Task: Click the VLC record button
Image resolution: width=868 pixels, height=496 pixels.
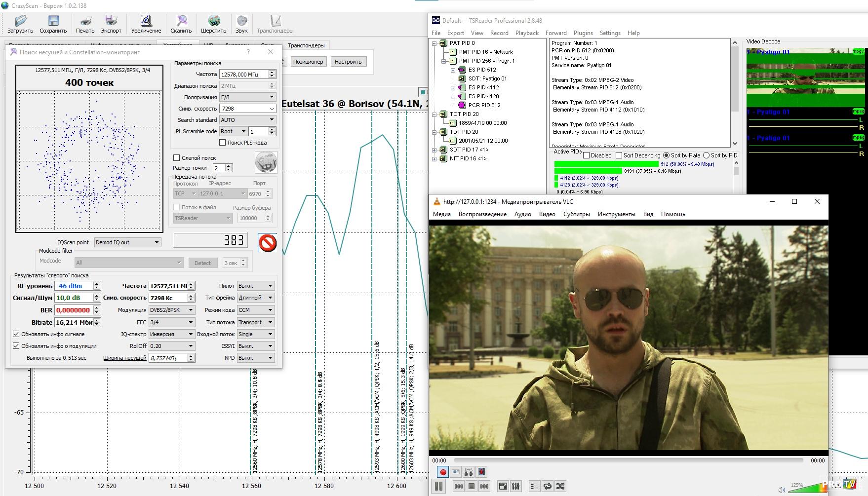Action: [443, 472]
